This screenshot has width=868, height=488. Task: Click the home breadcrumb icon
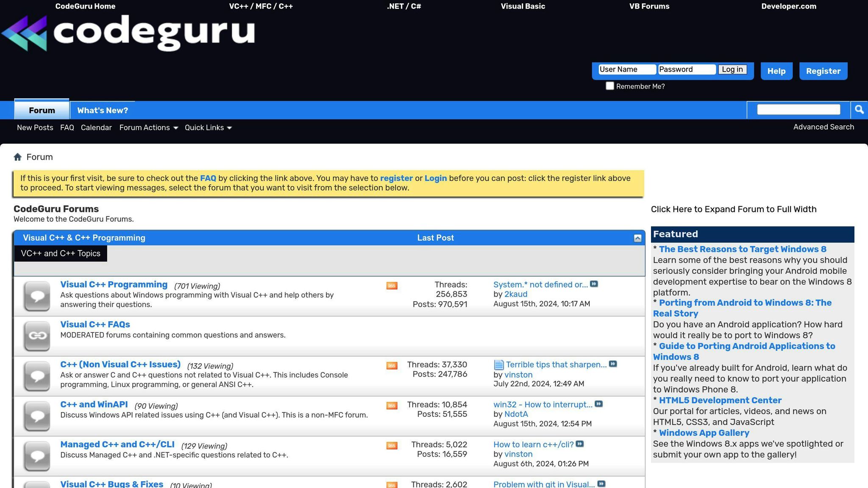(17, 157)
